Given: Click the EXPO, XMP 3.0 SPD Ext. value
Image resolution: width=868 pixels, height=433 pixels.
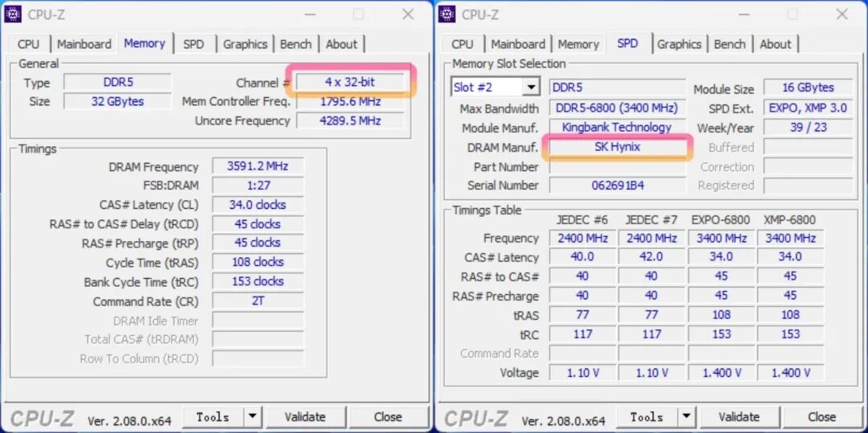Looking at the screenshot, I should 809,108.
